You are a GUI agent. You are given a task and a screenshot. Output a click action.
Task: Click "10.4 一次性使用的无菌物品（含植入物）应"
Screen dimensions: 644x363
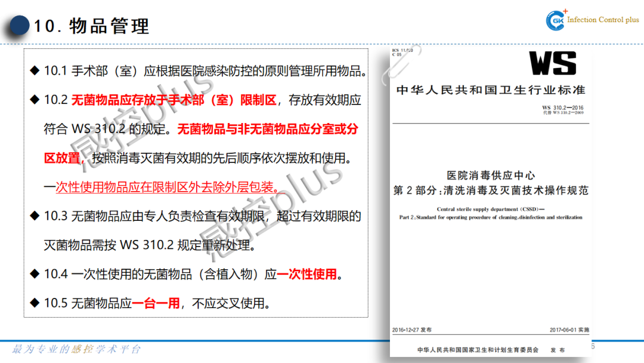[160, 274]
